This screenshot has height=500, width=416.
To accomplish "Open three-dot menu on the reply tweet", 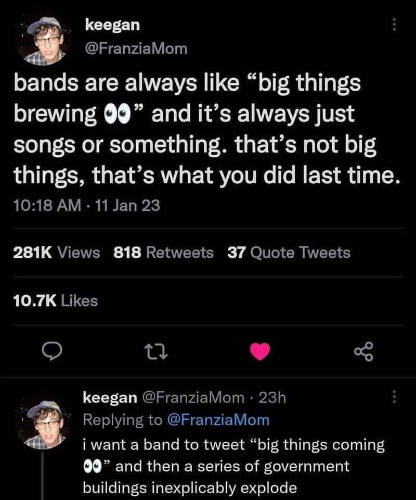I will coord(394,397).
